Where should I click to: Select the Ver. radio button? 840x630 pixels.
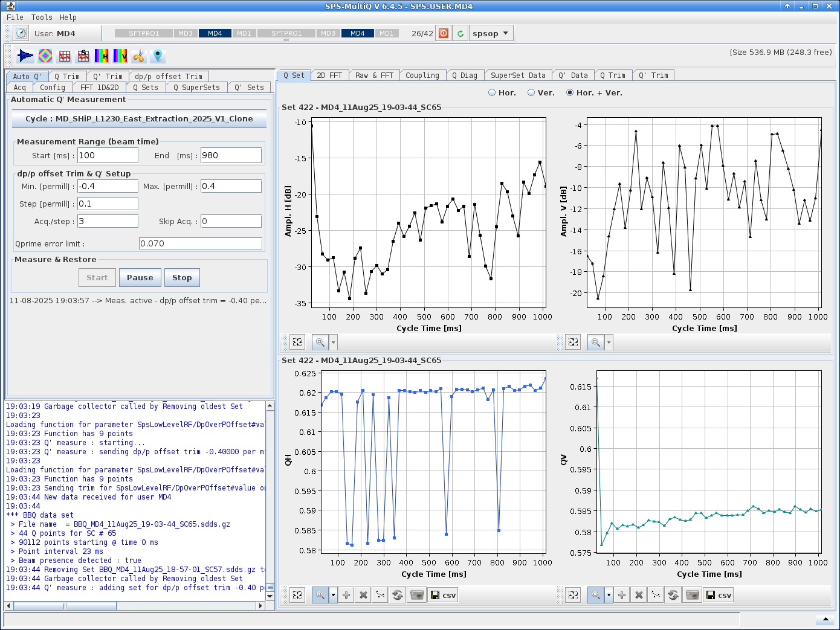pyautogui.click(x=531, y=93)
